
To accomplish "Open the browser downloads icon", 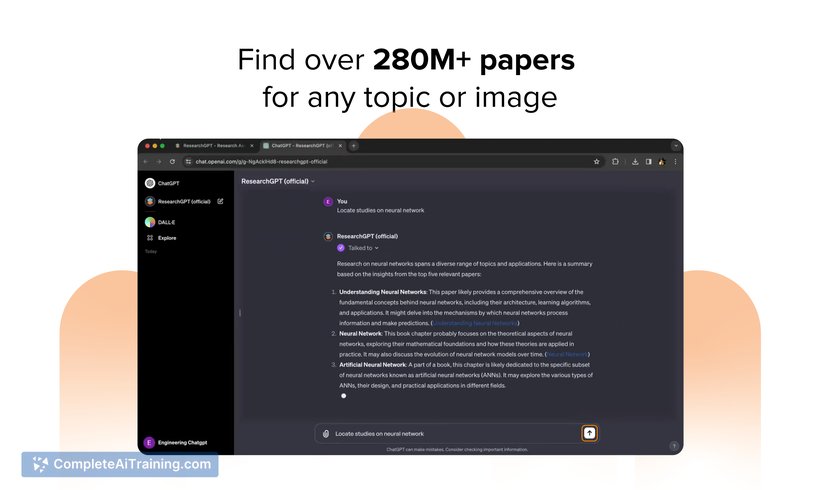I will [635, 162].
